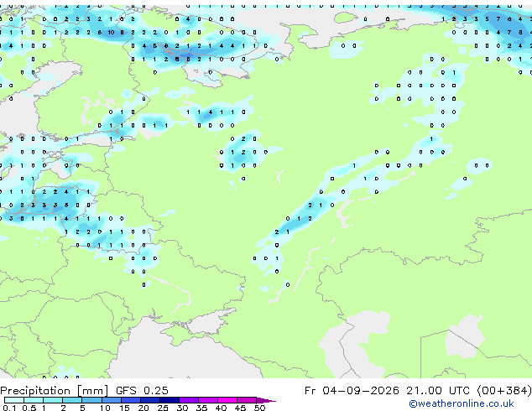
Task: Click the '40' legend scale label
Action: click(x=221, y=408)
